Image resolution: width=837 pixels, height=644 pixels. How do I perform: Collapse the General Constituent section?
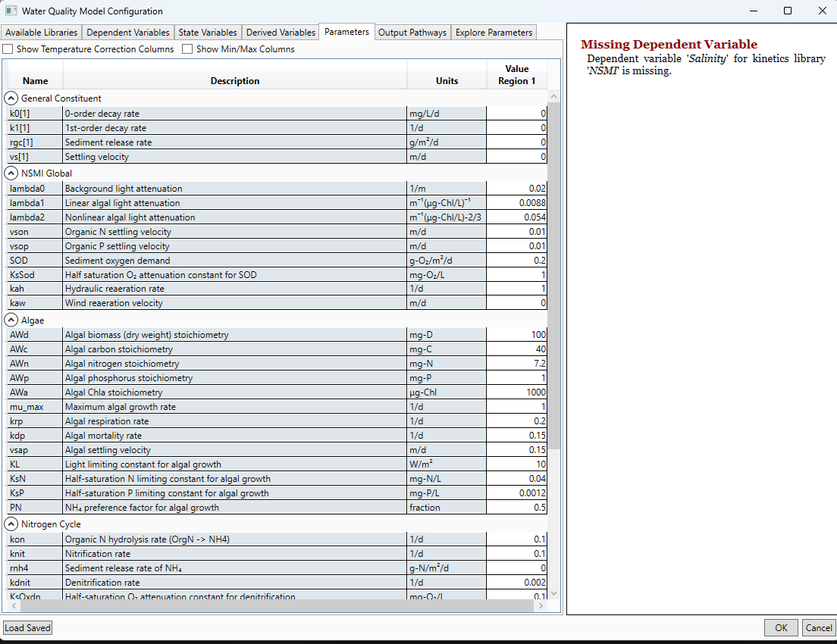point(11,98)
